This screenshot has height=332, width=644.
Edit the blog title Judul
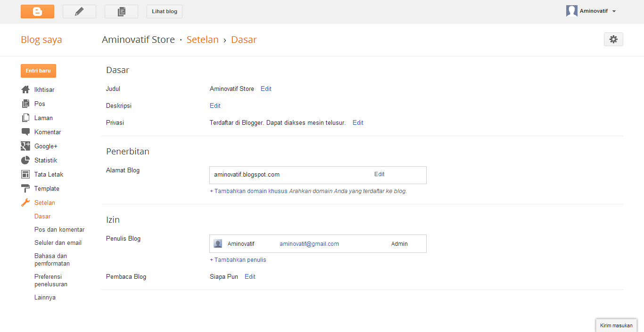point(266,89)
